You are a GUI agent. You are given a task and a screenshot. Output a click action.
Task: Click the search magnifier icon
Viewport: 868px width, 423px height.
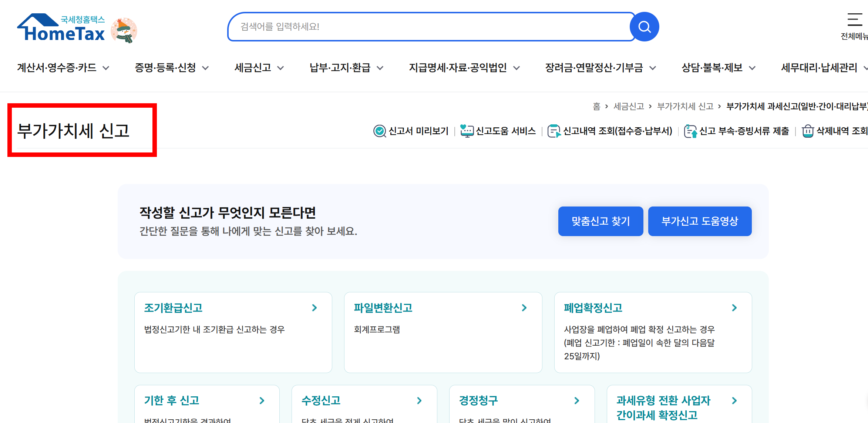coord(644,26)
